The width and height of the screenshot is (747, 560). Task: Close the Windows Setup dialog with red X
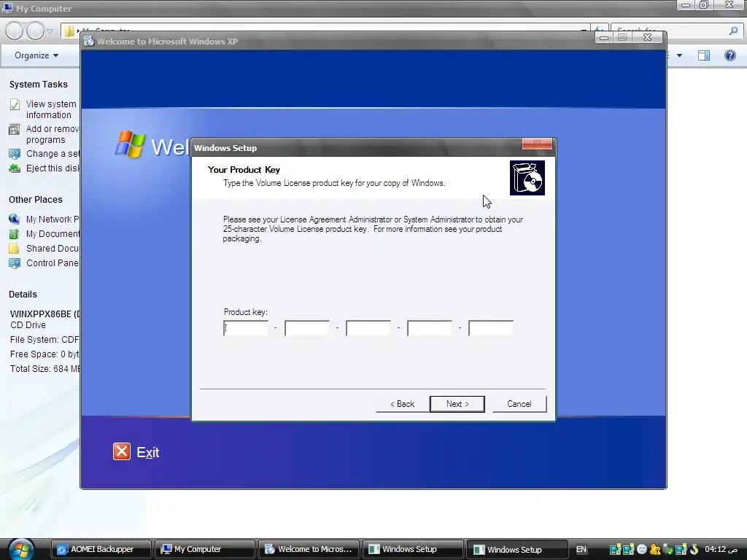click(x=537, y=144)
